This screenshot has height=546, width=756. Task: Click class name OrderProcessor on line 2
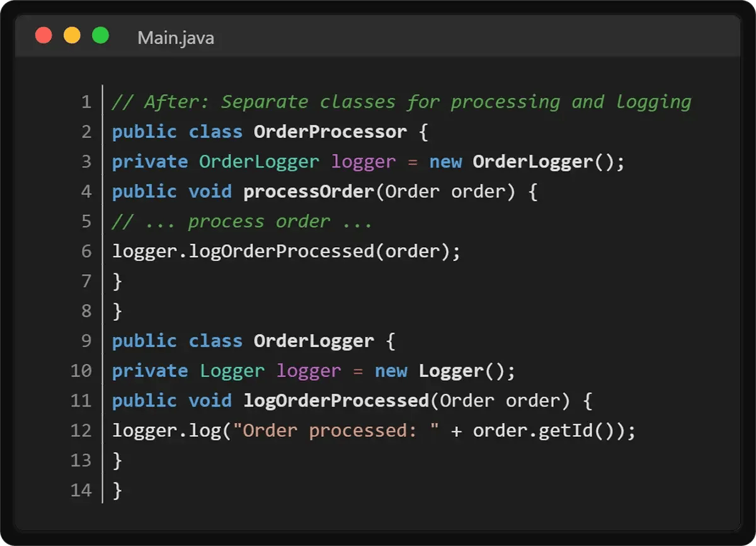click(x=331, y=132)
